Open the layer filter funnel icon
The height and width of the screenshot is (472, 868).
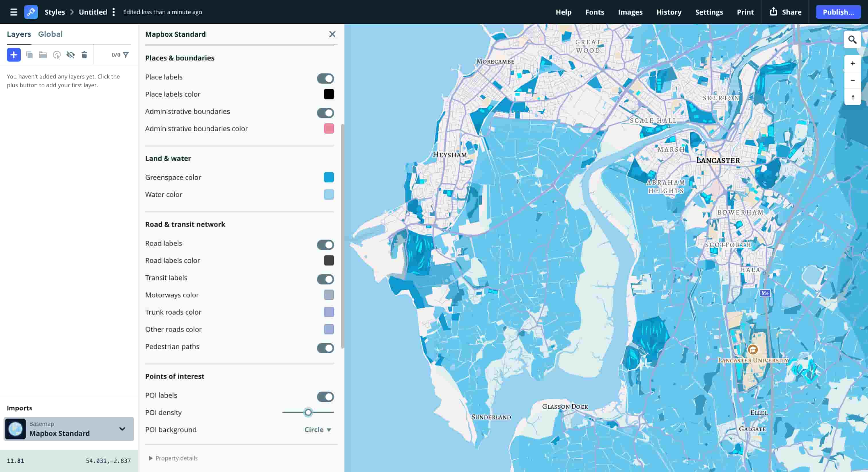pyautogui.click(x=126, y=54)
